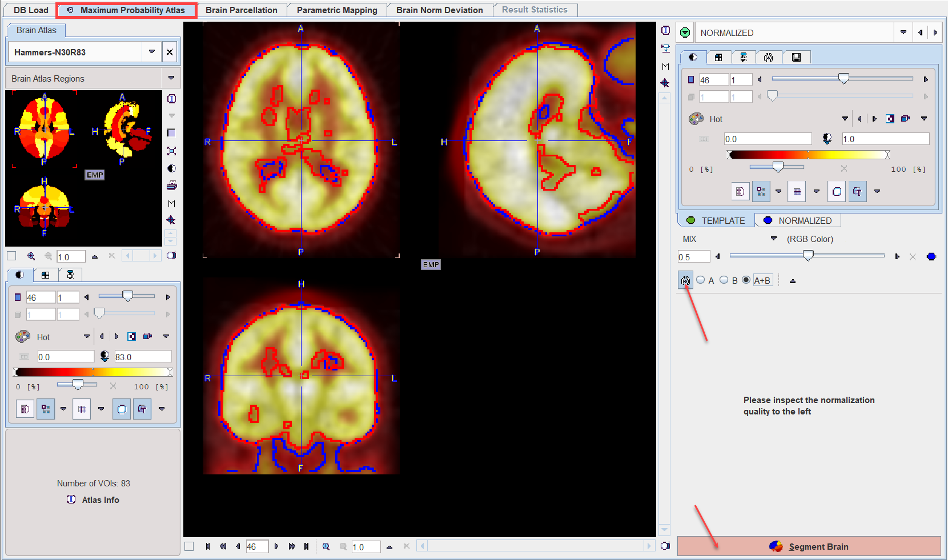The height and width of the screenshot is (560, 948).
Task: Select the B radio button
Action: coord(724,280)
